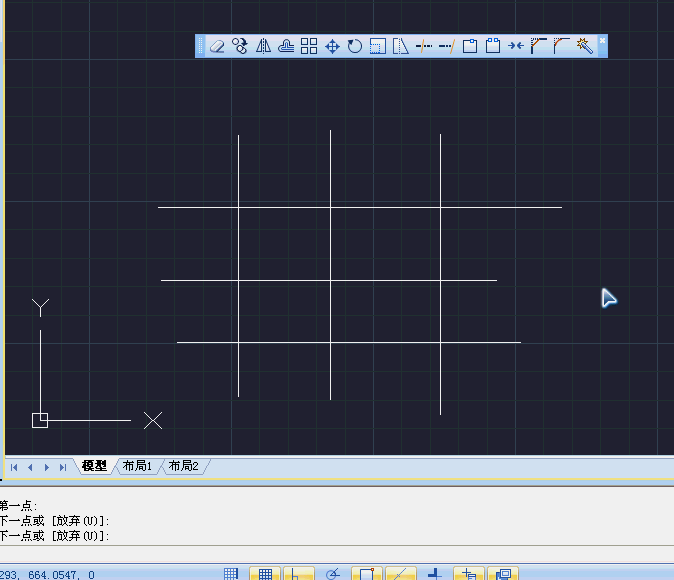The image size is (674, 580).
Task: Select the Move tool with crossed arrows
Action: click(332, 46)
